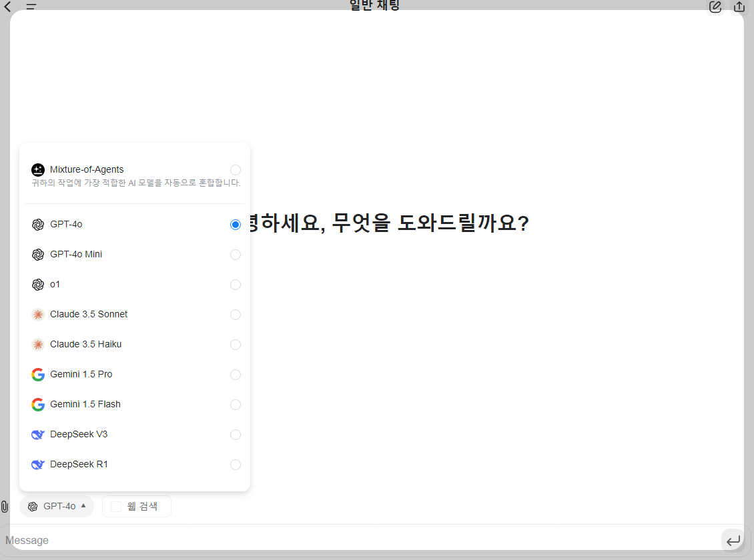Click the paperclip attachment icon
Image resolution: width=754 pixels, height=560 pixels.
pos(4,506)
